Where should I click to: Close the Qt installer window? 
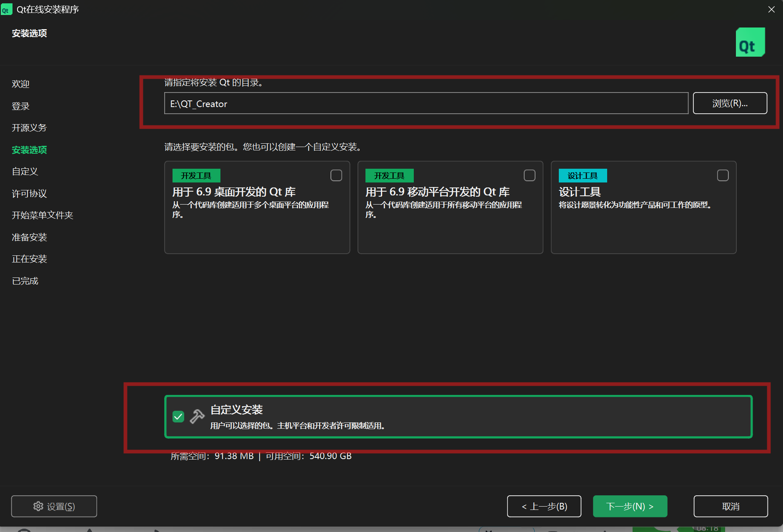click(x=771, y=9)
